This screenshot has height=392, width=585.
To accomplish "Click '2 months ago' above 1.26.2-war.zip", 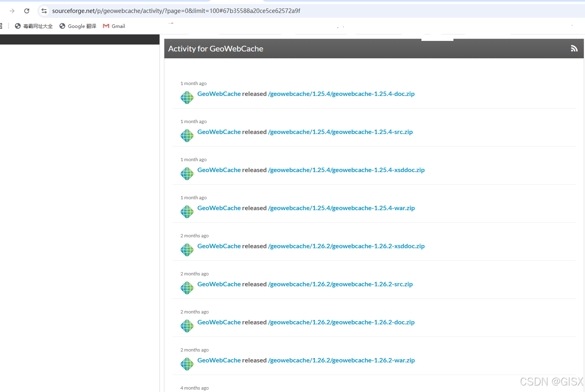I will click(195, 350).
